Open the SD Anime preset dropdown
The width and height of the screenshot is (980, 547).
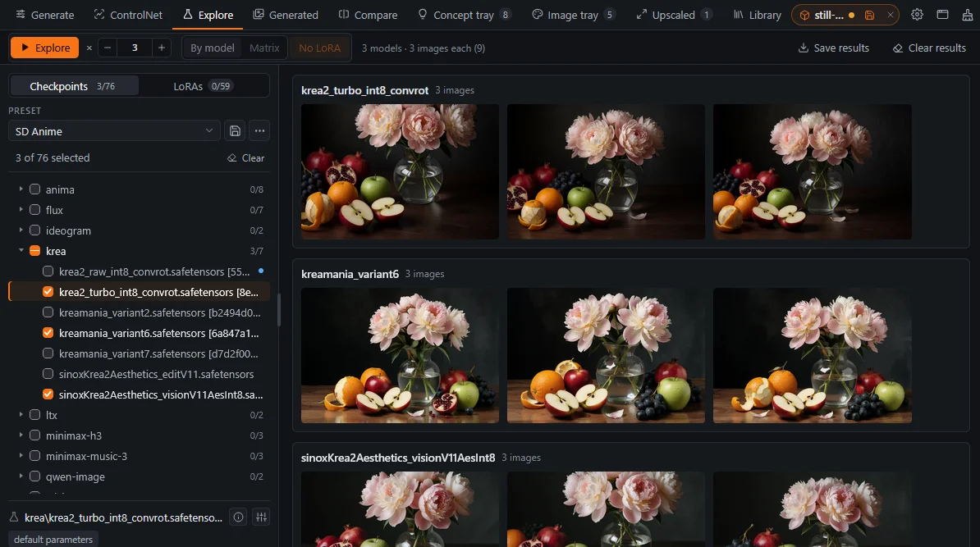(114, 131)
